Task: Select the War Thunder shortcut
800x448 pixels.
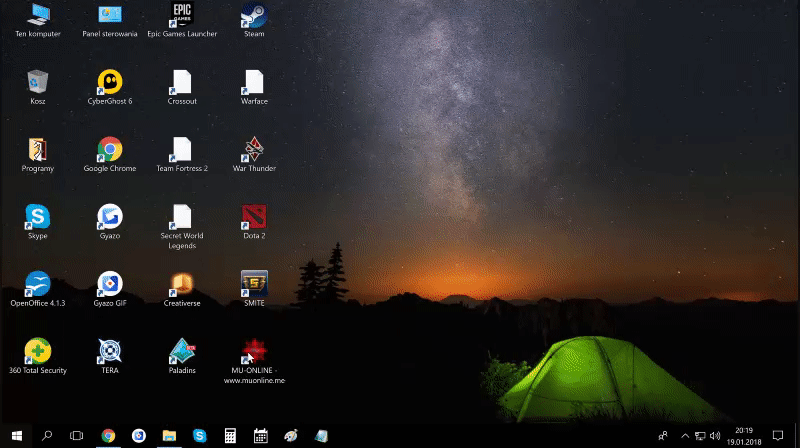Action: 254,154
